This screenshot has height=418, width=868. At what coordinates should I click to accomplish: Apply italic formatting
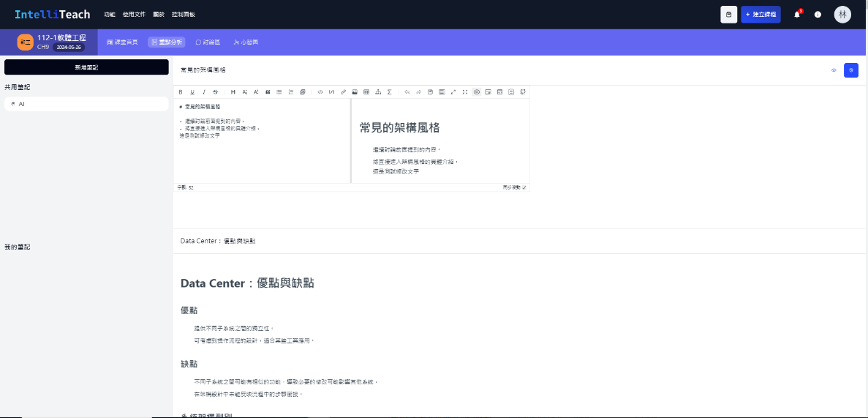[x=204, y=92]
